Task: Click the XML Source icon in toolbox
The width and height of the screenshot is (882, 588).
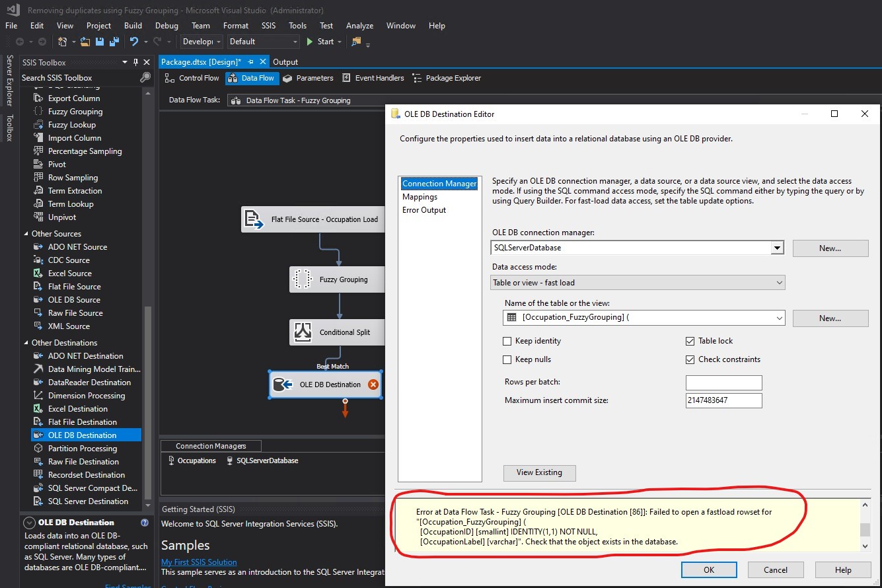Action: (38, 326)
